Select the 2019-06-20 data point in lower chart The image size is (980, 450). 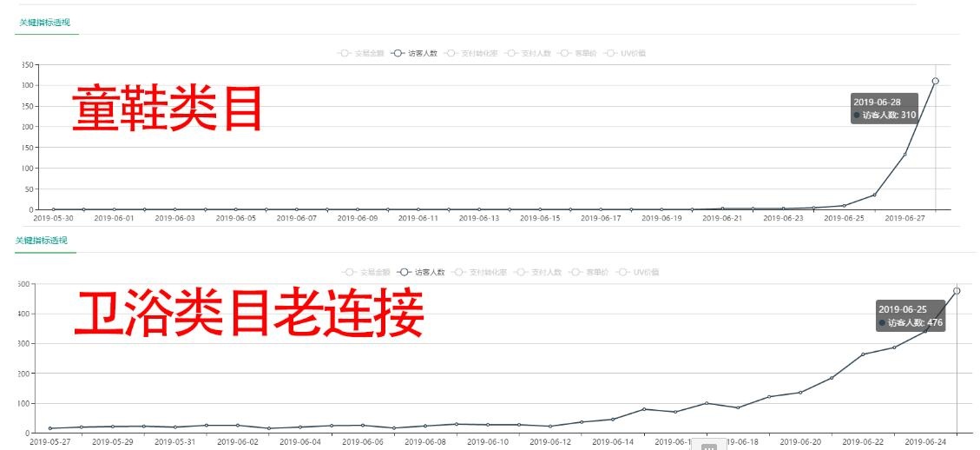coord(800,393)
